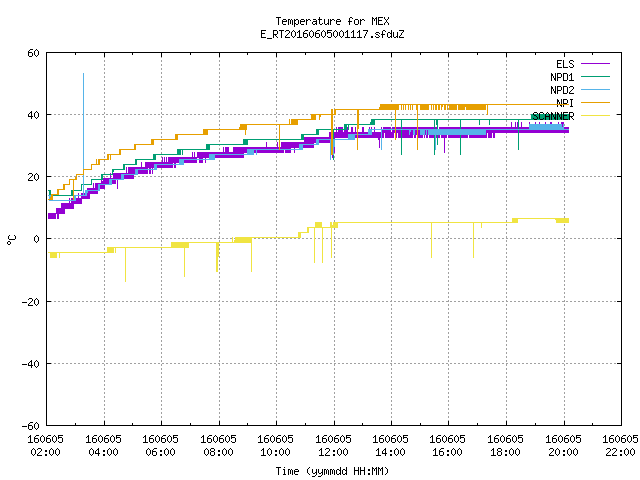Viewport: 640px width, 480px height.
Task: Click the y-axis label -20
Action: [x=31, y=302]
